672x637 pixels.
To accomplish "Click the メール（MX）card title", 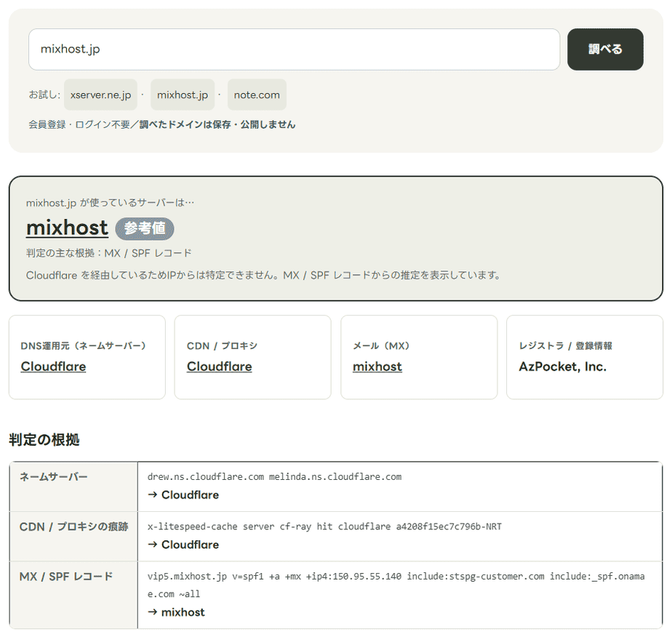I will (x=381, y=345).
